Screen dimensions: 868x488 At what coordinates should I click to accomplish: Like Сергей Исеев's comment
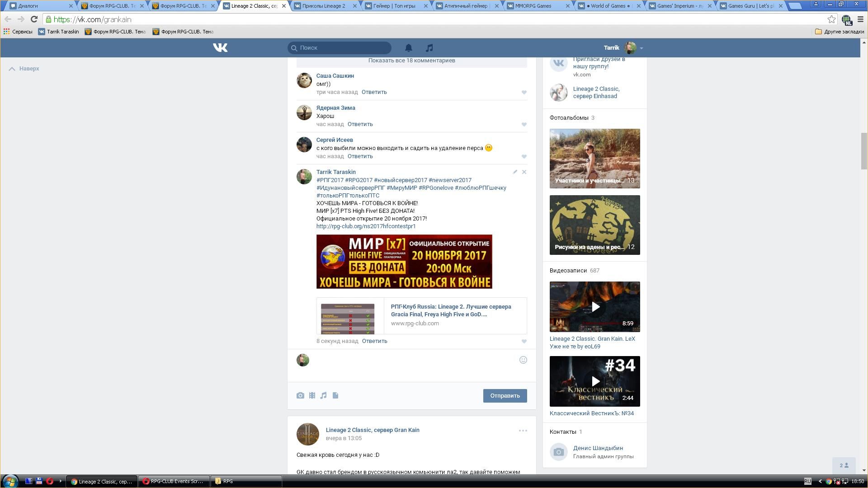click(524, 157)
